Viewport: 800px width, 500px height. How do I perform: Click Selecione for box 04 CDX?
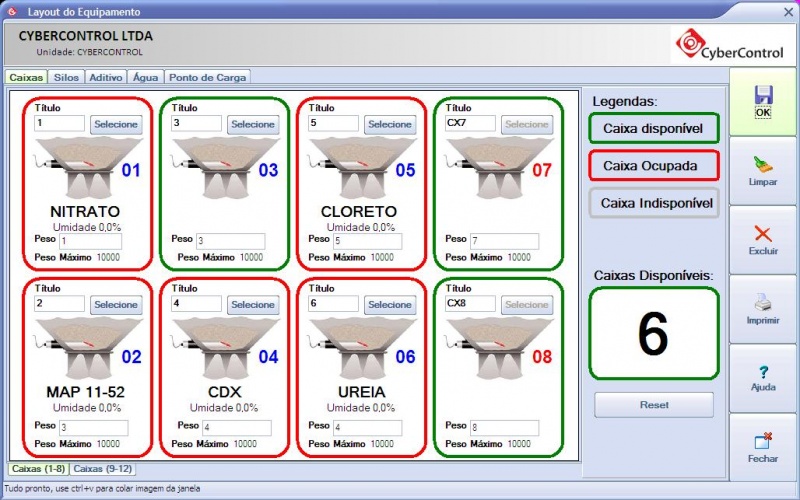(x=253, y=305)
